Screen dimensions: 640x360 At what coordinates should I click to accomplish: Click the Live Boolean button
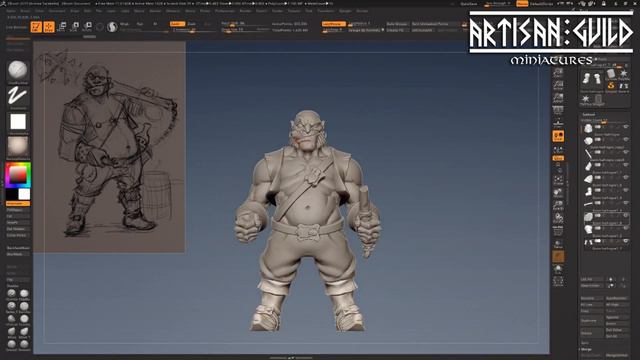17,27
